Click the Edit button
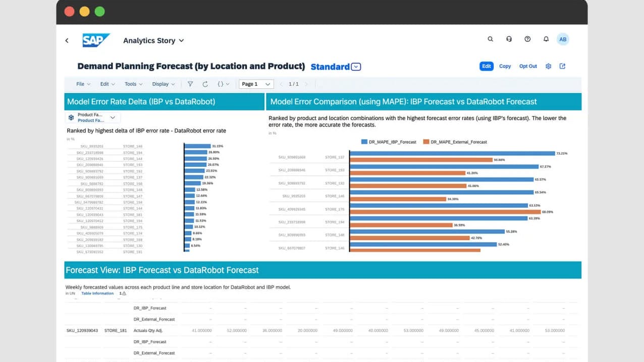The image size is (644, 362). tap(486, 66)
